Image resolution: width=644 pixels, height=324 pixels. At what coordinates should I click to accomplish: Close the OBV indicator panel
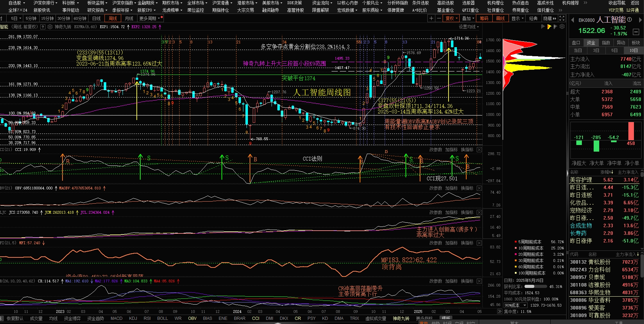tap(479, 188)
